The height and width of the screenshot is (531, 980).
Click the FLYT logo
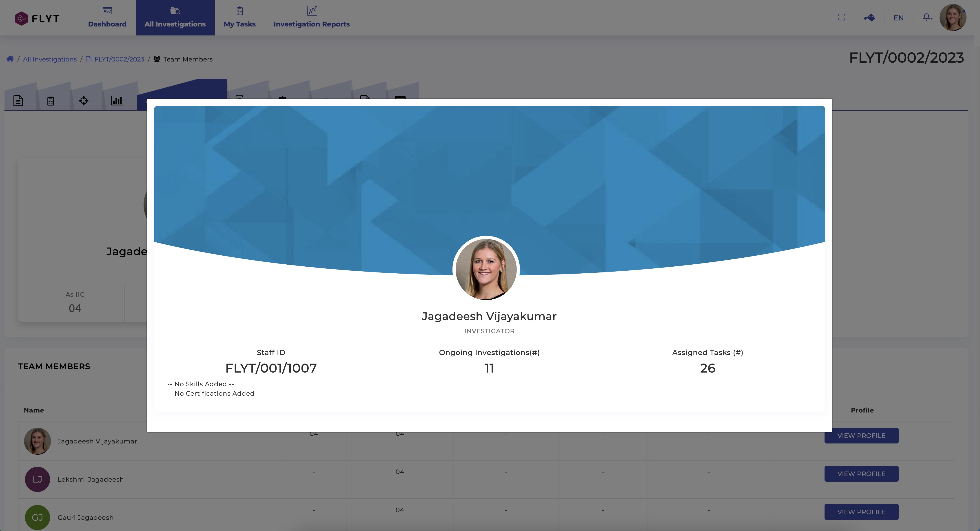coord(37,18)
